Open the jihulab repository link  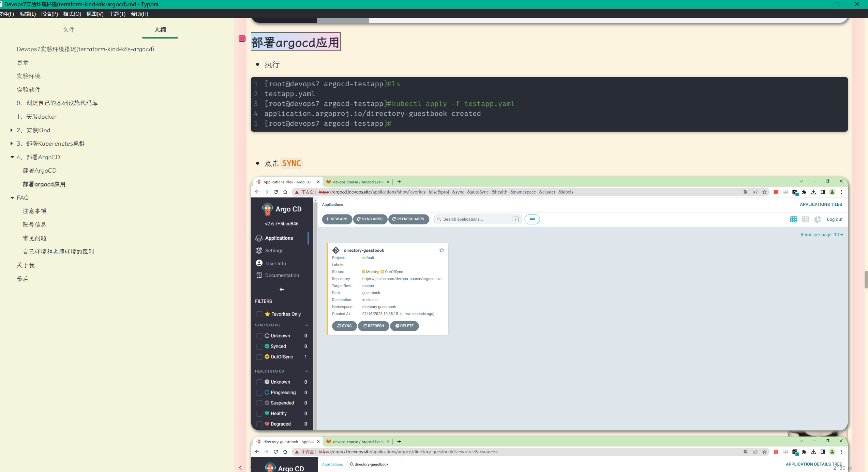click(403, 279)
